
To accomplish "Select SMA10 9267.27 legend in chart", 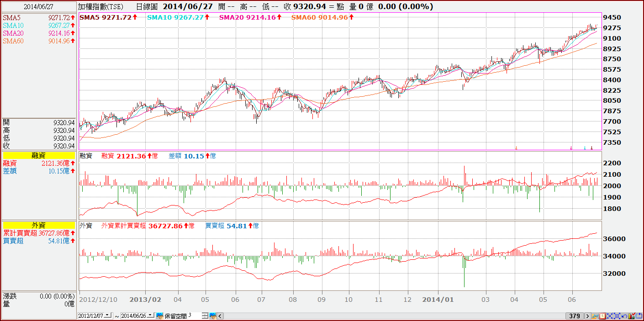I will click(x=178, y=17).
